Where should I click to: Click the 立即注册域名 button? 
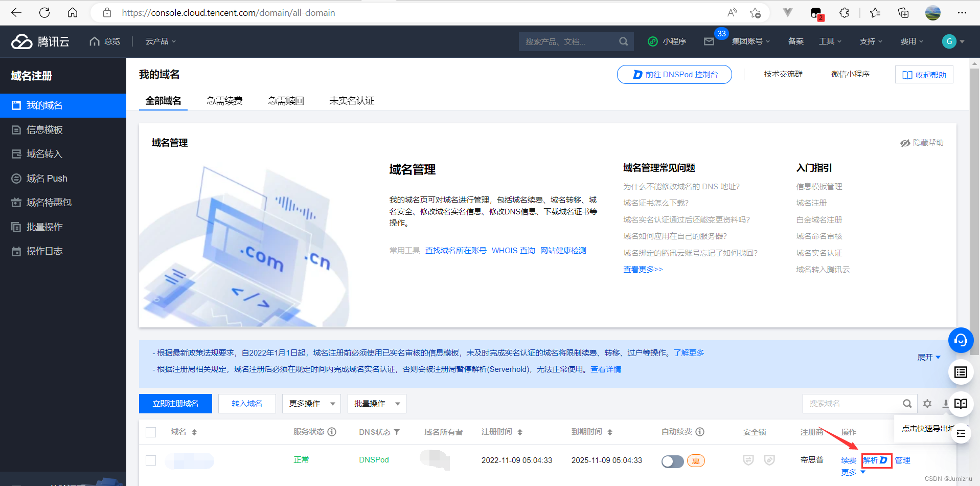175,404
